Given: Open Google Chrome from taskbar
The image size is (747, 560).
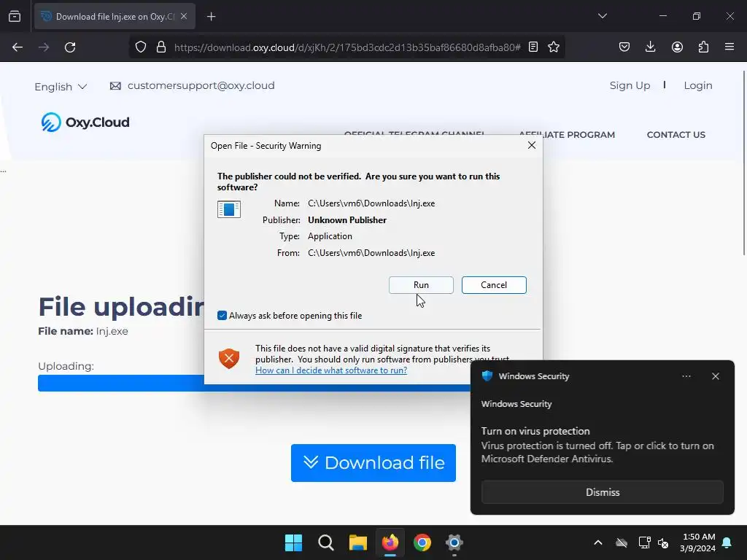Looking at the screenshot, I should 422,542.
